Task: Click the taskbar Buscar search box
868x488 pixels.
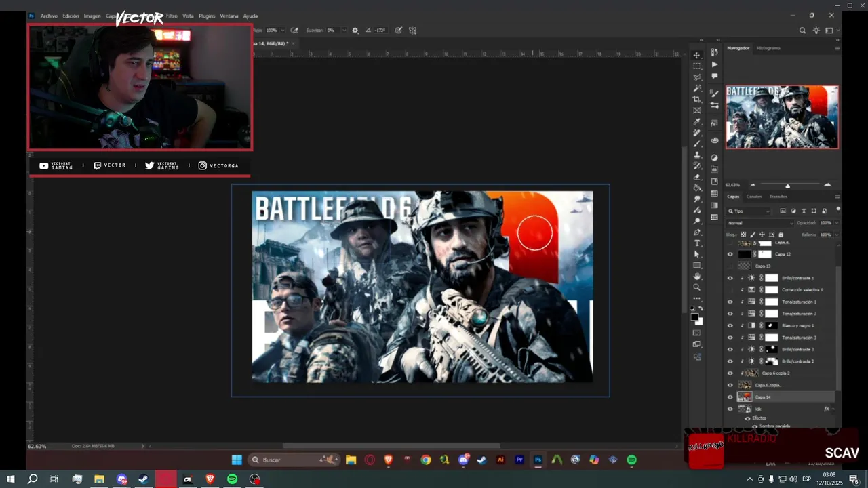Action: pyautogui.click(x=294, y=460)
